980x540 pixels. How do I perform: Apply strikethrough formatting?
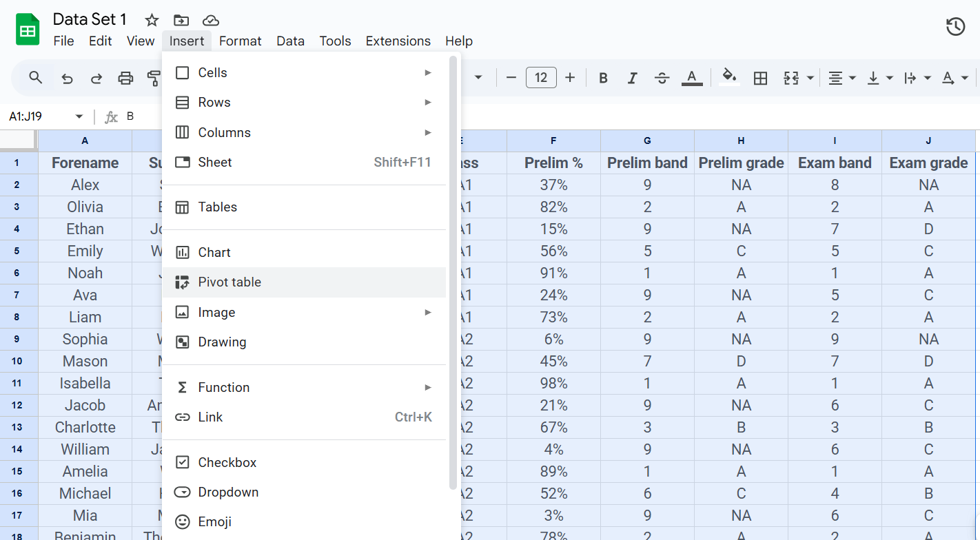click(x=662, y=78)
